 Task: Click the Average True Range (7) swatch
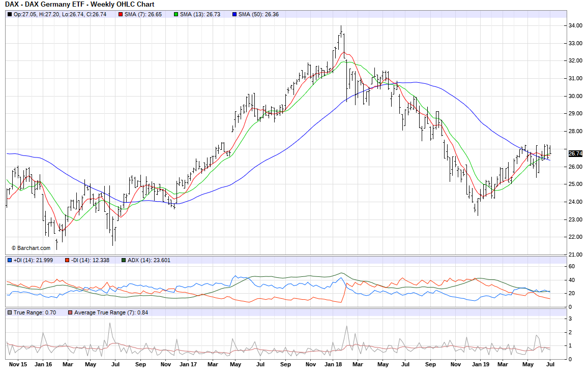click(x=70, y=312)
